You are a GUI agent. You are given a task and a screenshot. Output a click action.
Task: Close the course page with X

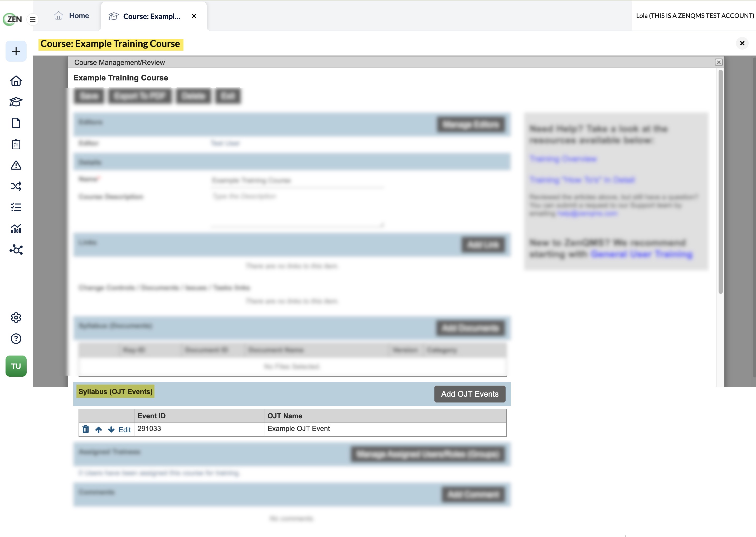pyautogui.click(x=742, y=43)
